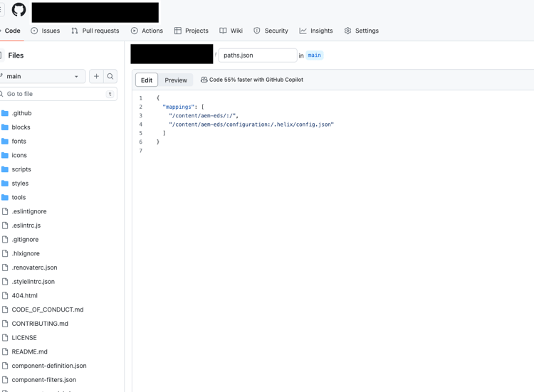Image resolution: width=534 pixels, height=392 pixels.
Task: Open the tools folder
Action: click(19, 197)
